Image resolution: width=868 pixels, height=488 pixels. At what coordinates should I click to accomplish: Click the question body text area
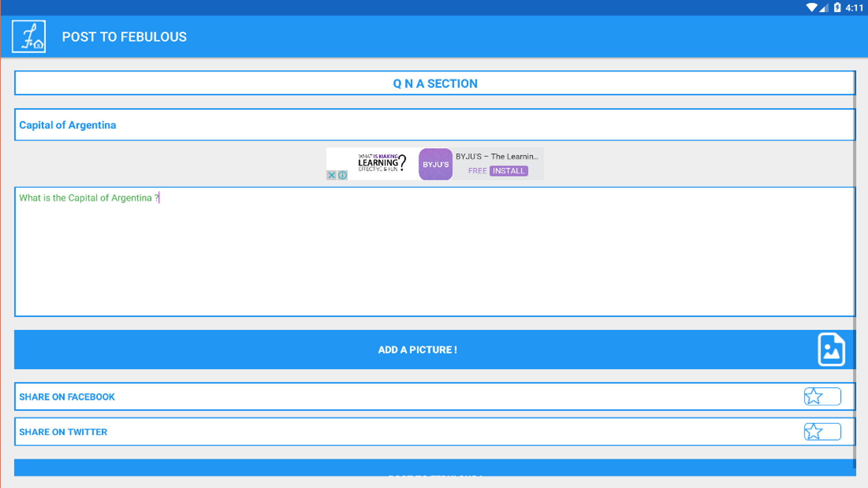tap(434, 251)
